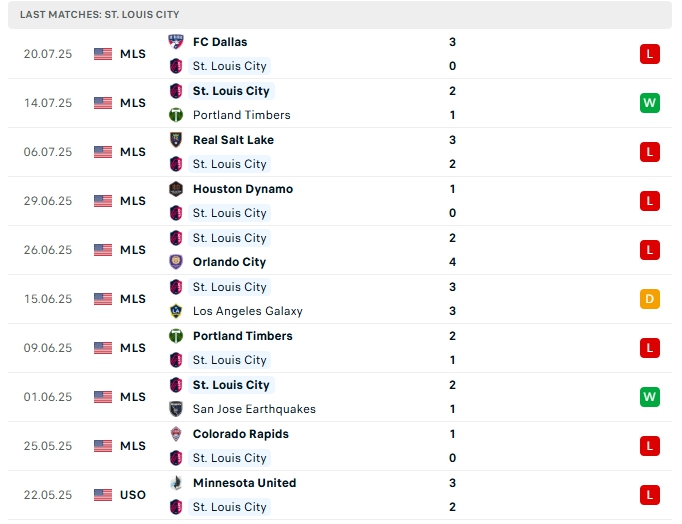This screenshot has height=524, width=682.
Task: Open the Orlando City team link
Action: point(229,262)
